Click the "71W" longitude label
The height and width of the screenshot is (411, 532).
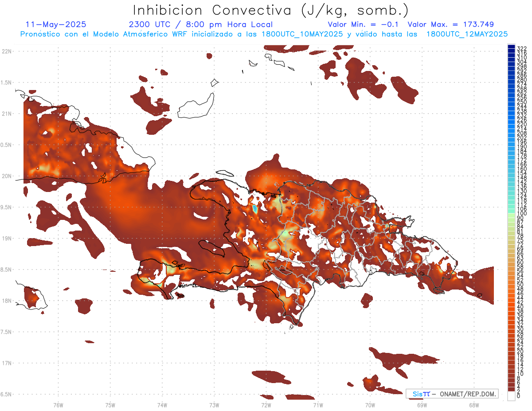[318, 405]
